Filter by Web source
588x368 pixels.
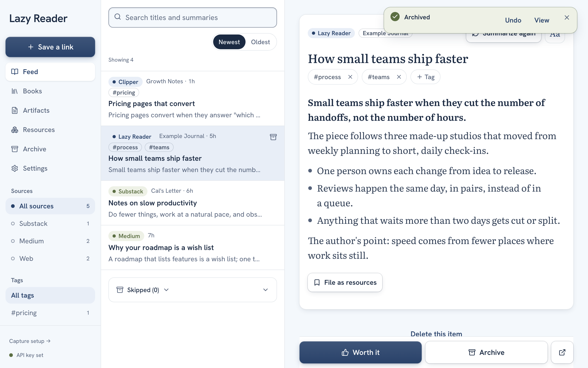pos(50,259)
